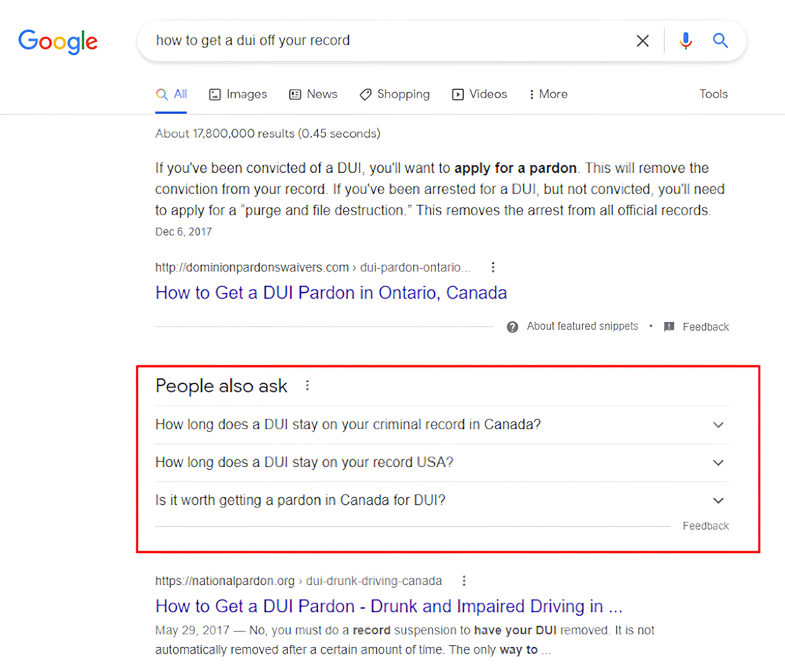Expand "How long does a DUI stay on your criminal record in Canada?"
The image size is (785, 672).
pyautogui.click(x=718, y=425)
